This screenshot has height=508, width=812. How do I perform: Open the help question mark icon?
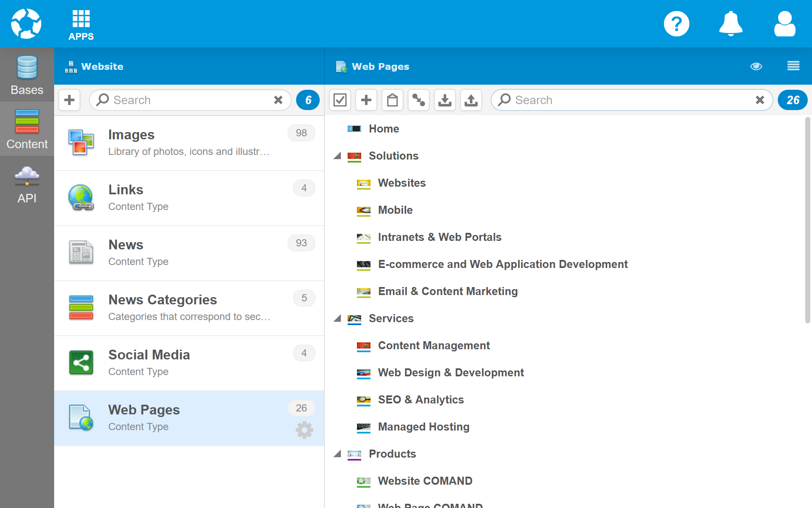[x=677, y=24]
